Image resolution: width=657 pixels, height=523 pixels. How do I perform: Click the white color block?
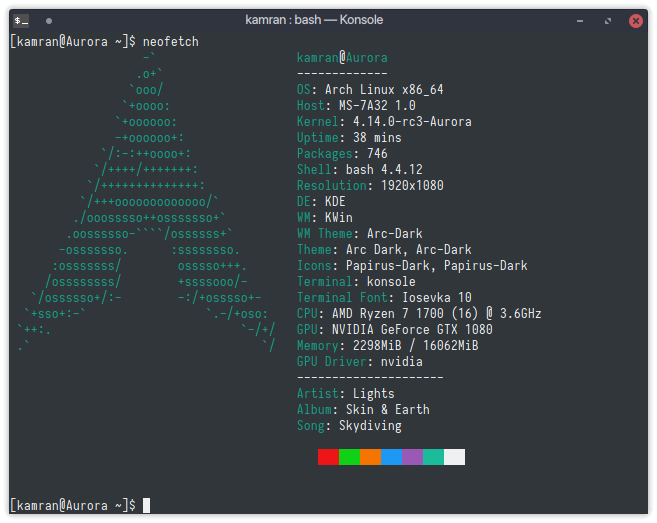pos(455,457)
